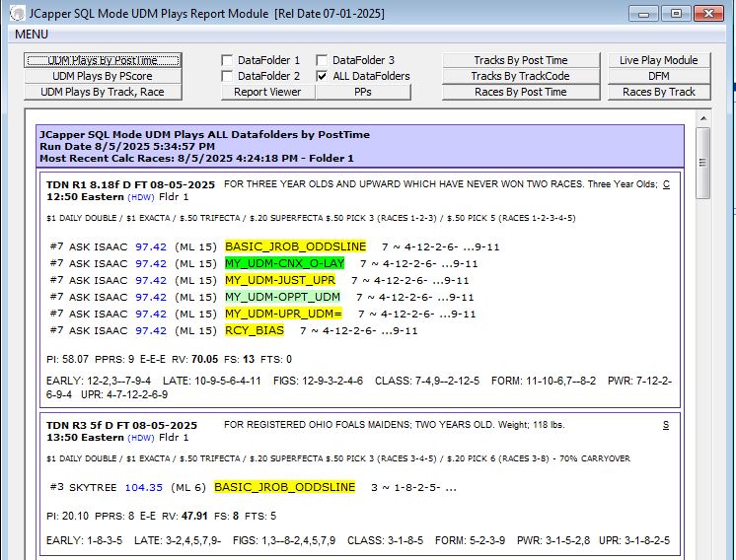Click UDM Plays By PostTime button
Viewport: 736px width, 560px height.
pos(103,60)
